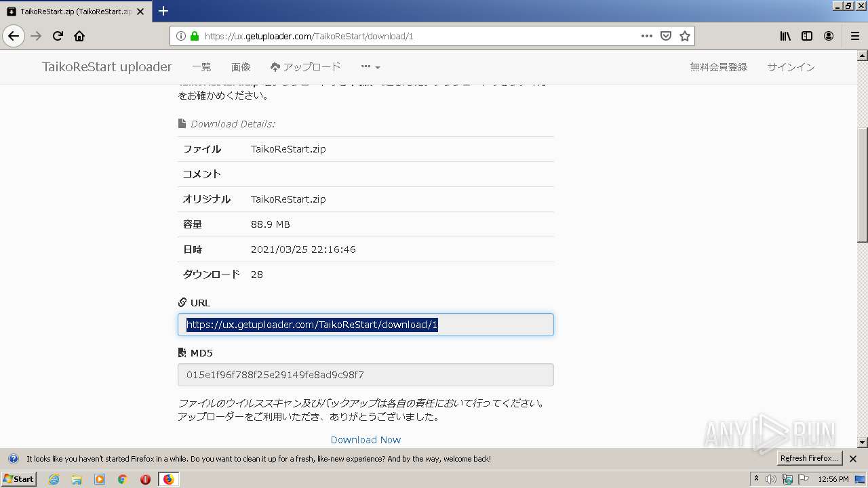Click the URL label with link icon
868x488 pixels.
coord(194,303)
